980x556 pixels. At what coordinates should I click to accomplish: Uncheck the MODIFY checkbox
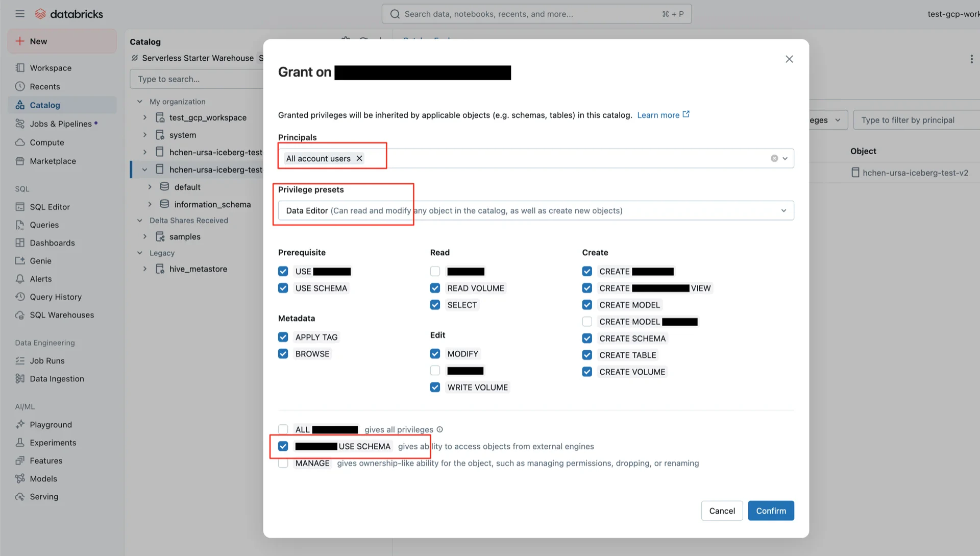pyautogui.click(x=435, y=354)
